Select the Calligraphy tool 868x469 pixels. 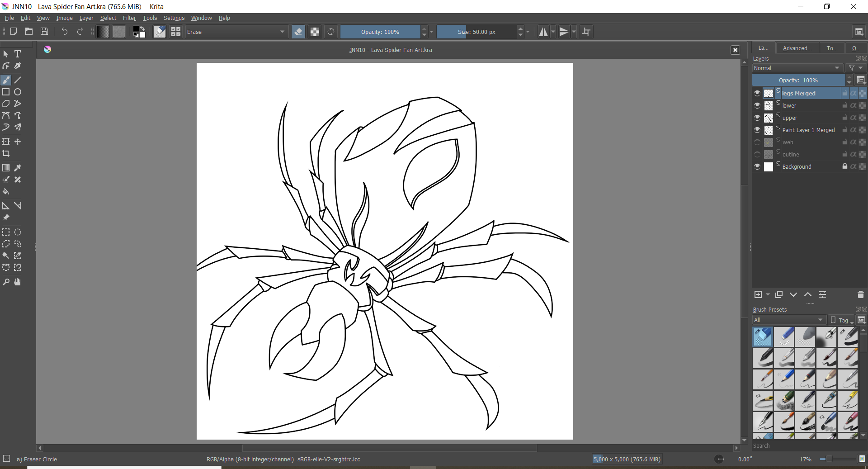click(18, 66)
